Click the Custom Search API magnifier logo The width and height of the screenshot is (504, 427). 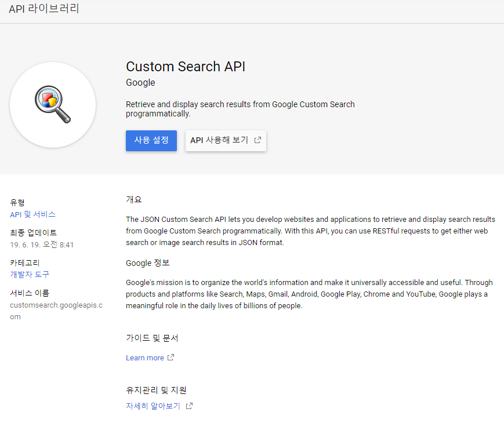pyautogui.click(x=53, y=105)
